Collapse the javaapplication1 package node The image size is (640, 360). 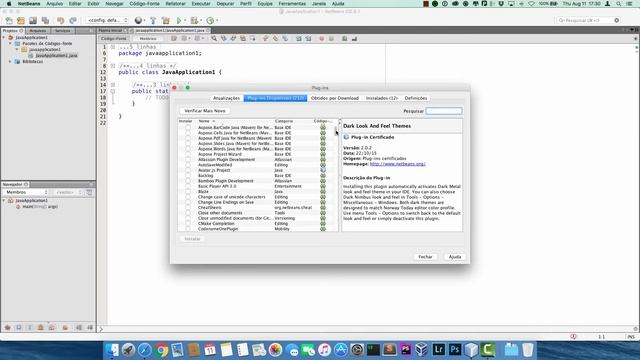(x=17, y=49)
